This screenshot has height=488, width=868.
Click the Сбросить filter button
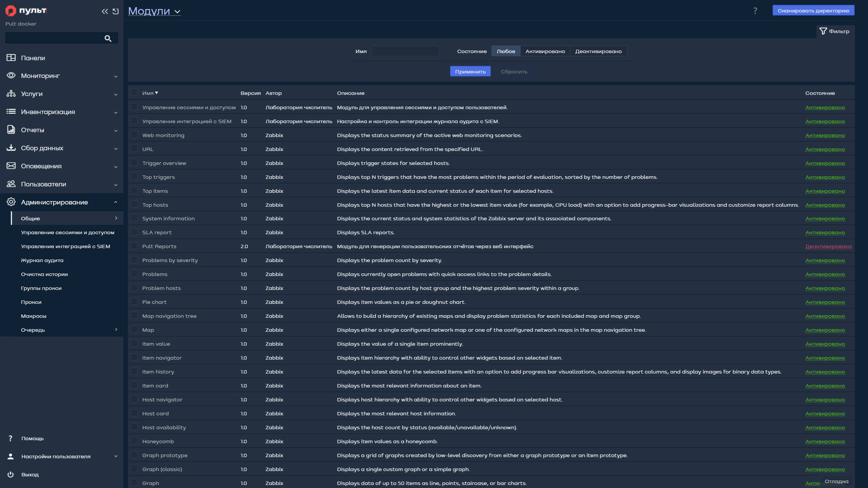pyautogui.click(x=514, y=72)
